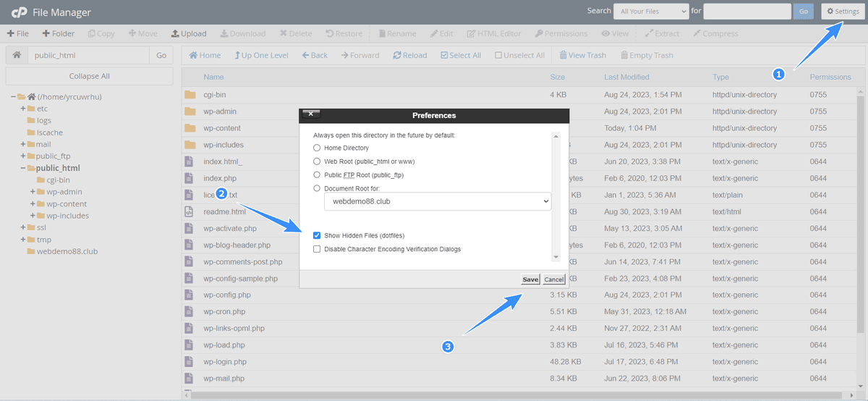The width and height of the screenshot is (868, 401).
Task: Open Settings with the gear button
Action: point(842,11)
